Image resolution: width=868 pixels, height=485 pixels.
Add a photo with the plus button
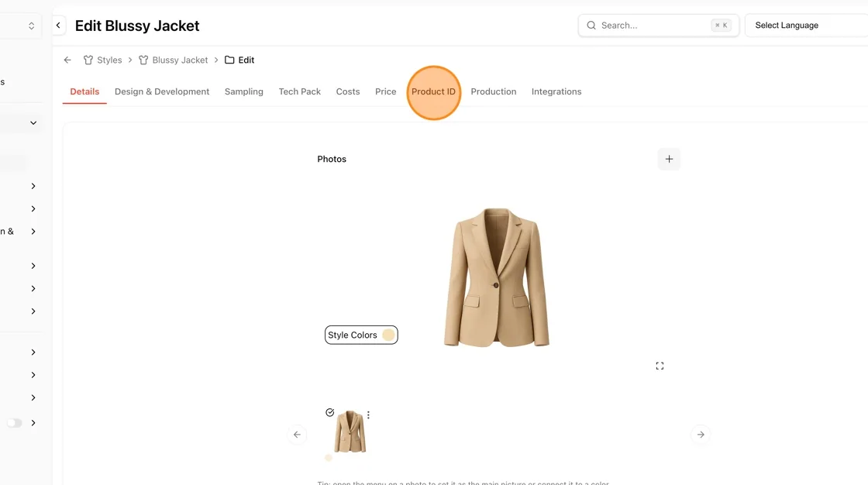coord(669,159)
